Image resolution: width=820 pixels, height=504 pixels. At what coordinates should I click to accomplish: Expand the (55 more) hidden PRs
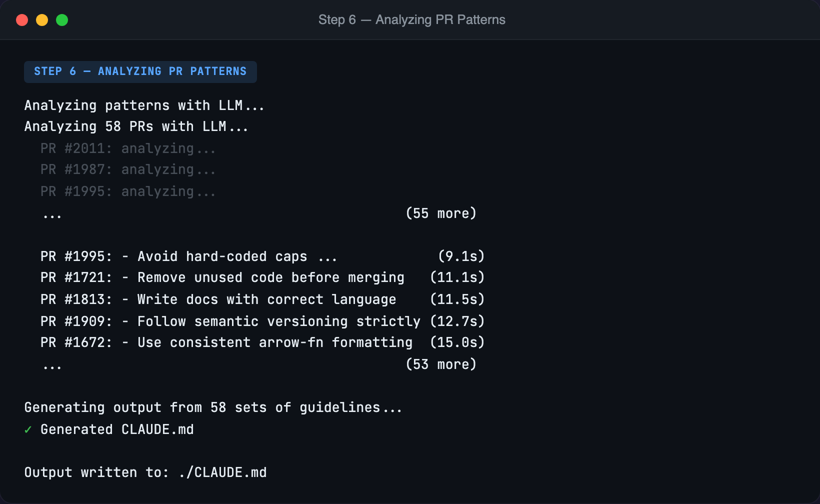click(442, 213)
